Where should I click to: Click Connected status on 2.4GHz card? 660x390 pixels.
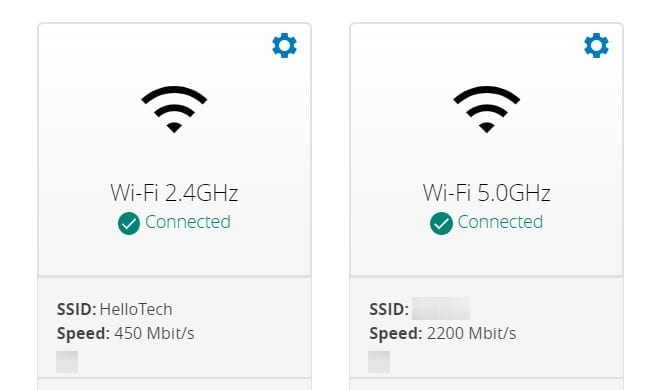(188, 222)
